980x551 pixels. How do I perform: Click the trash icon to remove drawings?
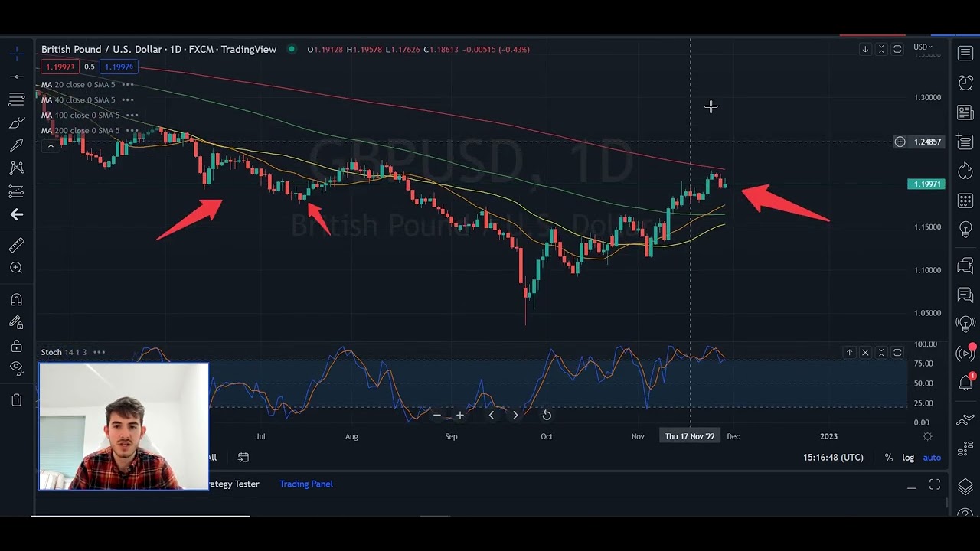coord(16,399)
